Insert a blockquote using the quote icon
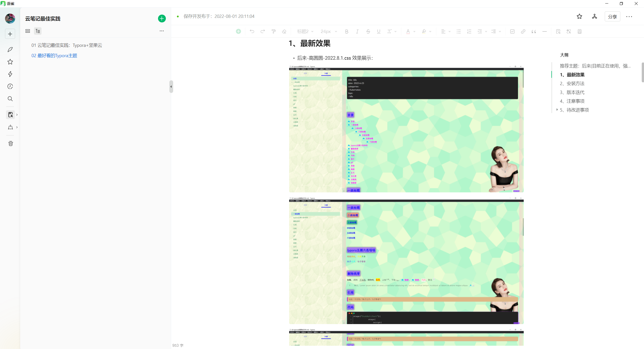 point(534,31)
